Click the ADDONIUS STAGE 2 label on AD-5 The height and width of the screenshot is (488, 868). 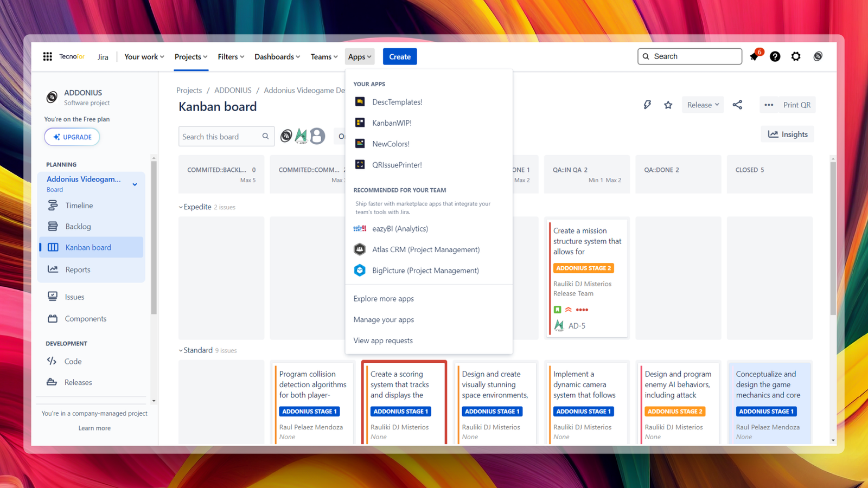pos(583,268)
